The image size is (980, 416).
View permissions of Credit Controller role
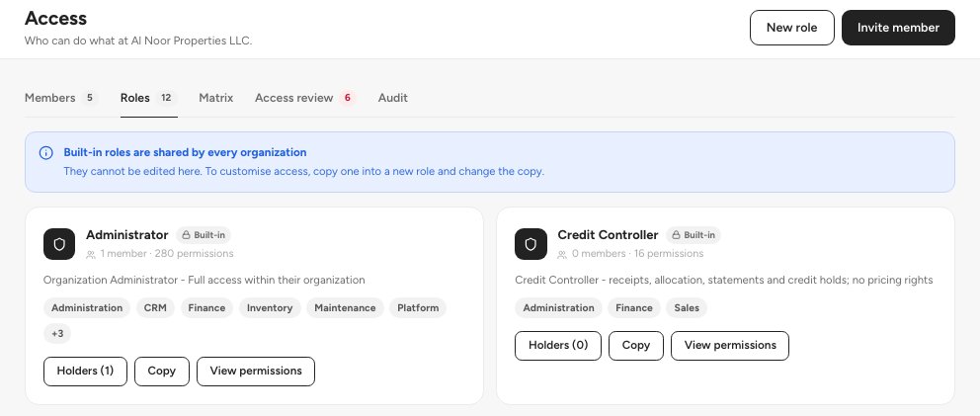pyautogui.click(x=730, y=345)
